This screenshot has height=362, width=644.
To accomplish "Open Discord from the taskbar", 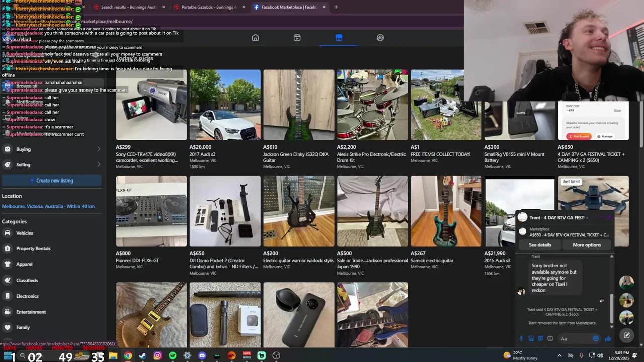I will (202, 356).
